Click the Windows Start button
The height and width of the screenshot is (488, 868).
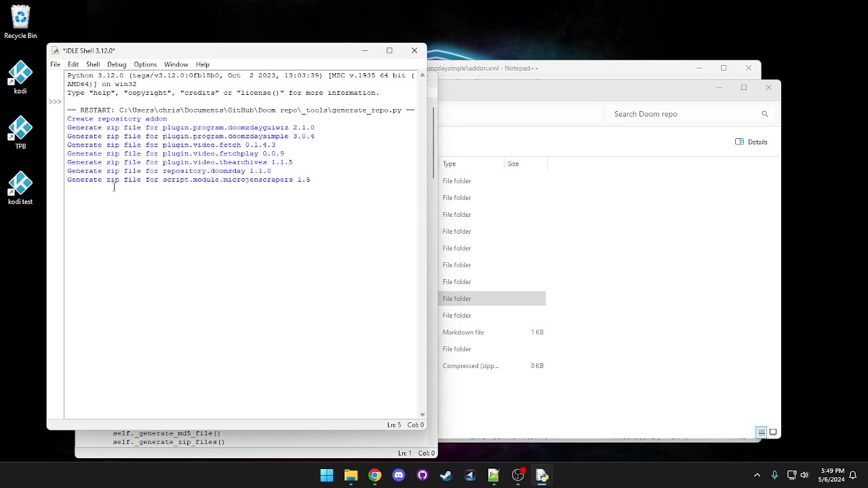[327, 475]
